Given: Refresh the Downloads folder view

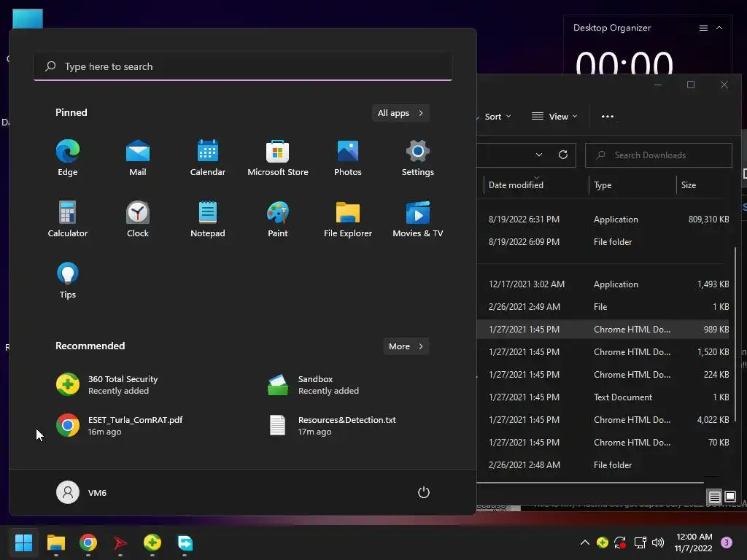Looking at the screenshot, I should tap(563, 155).
